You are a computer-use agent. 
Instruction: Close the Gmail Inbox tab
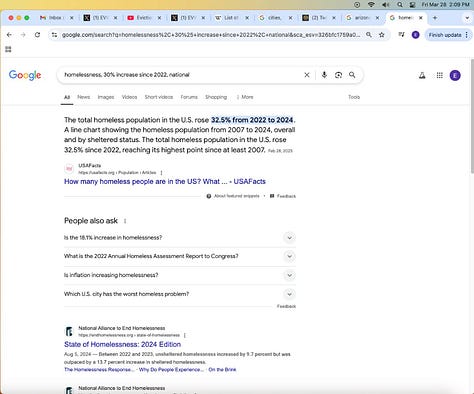(x=71, y=18)
